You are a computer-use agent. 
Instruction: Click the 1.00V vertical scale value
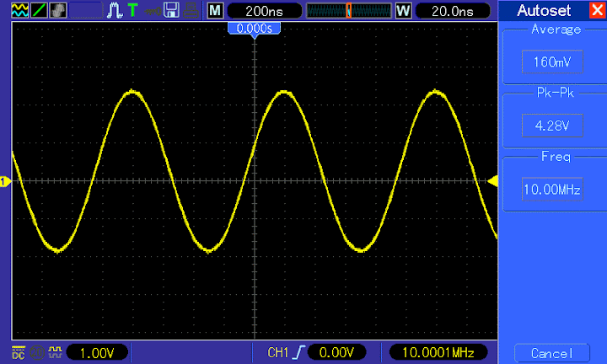(97, 352)
